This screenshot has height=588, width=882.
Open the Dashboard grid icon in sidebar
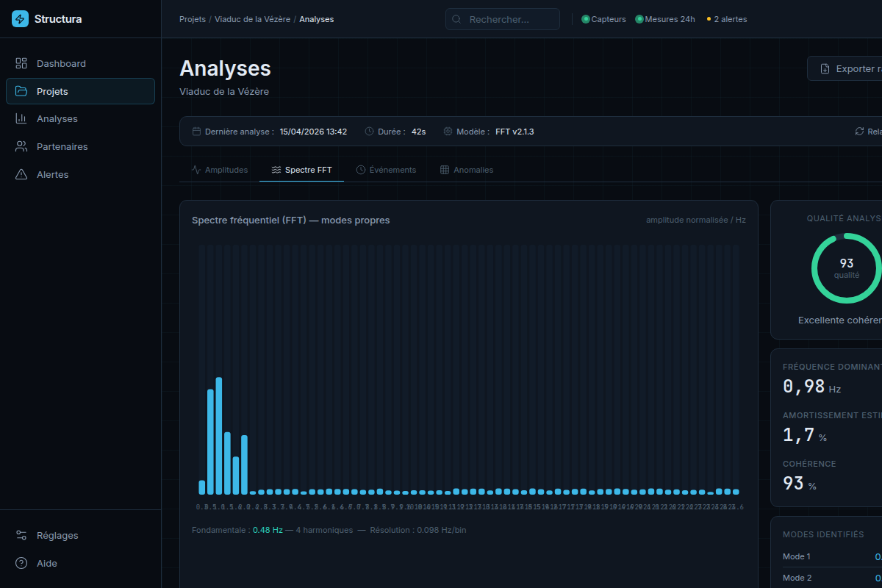(x=21, y=63)
